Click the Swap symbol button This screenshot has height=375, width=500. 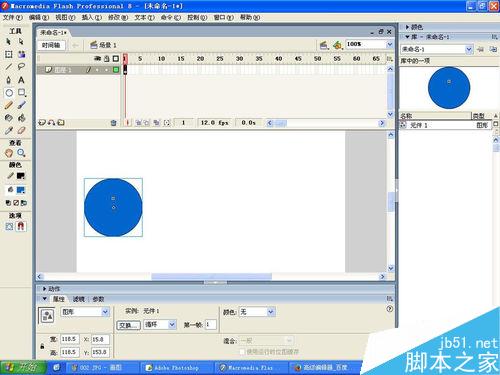click(x=128, y=325)
